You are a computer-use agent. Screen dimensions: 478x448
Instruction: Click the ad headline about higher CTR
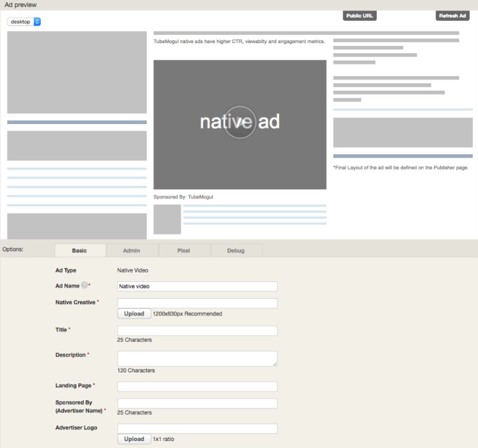click(x=239, y=41)
